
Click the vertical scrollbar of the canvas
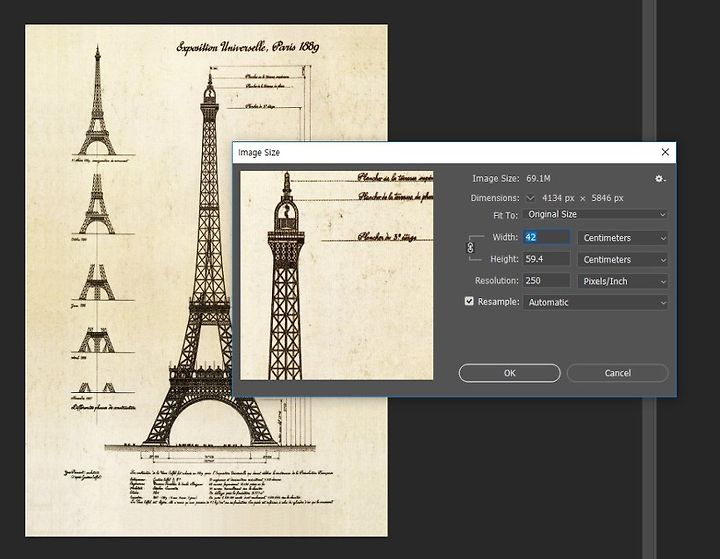(649, 279)
